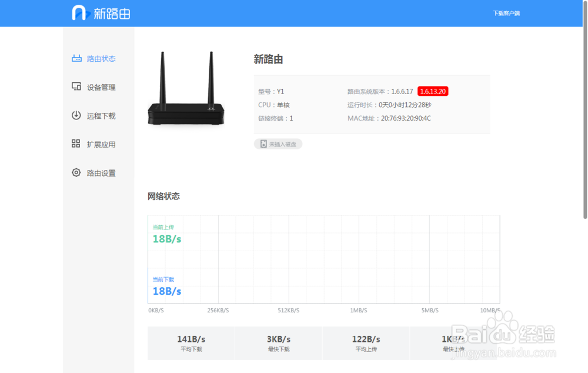Click the 'n' logo icon in top bar
This screenshot has height=373, width=588.
[79, 12]
